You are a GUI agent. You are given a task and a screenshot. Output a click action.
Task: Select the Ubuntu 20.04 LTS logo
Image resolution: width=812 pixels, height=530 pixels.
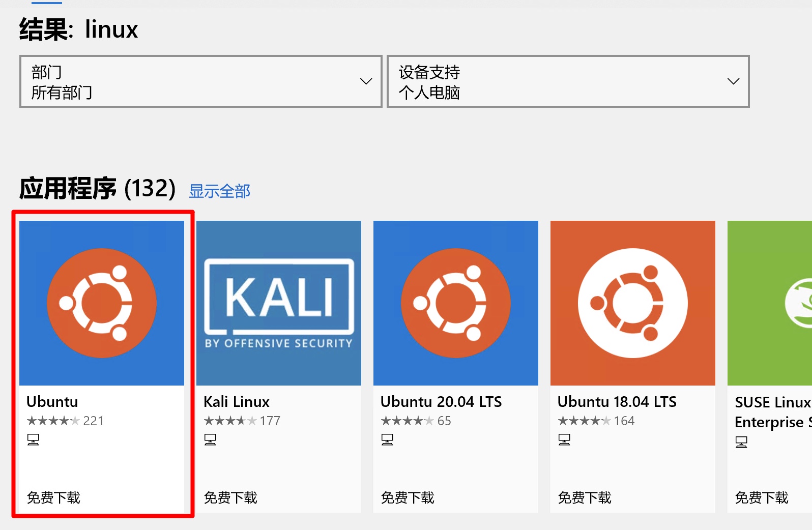point(455,303)
